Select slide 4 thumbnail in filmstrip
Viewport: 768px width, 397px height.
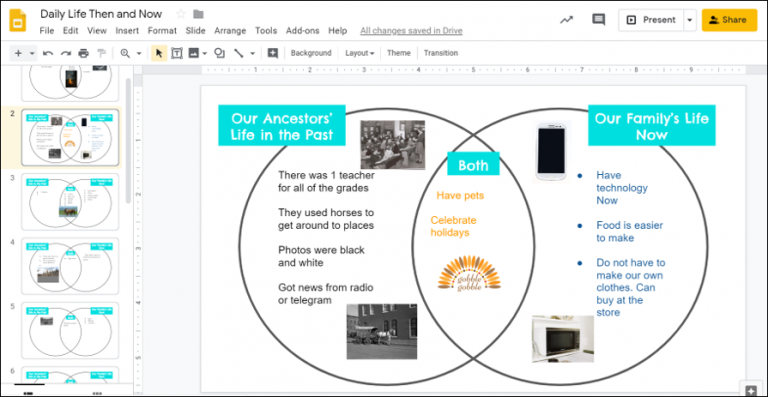tap(70, 266)
